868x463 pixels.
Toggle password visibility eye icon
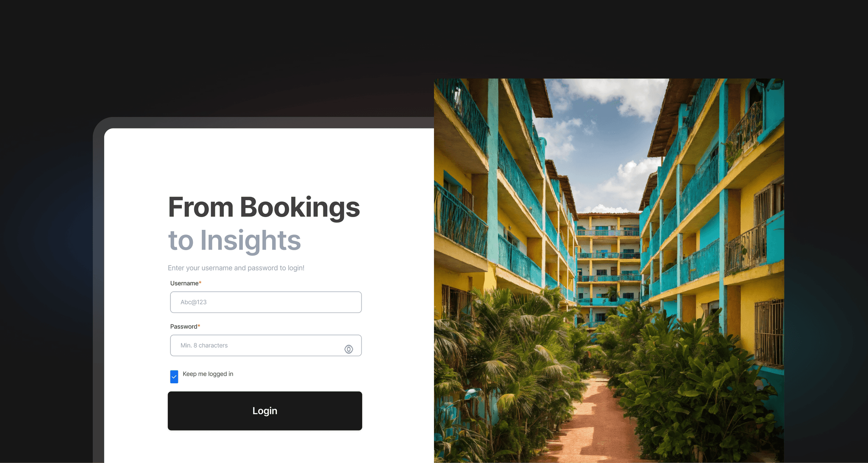[x=348, y=349]
